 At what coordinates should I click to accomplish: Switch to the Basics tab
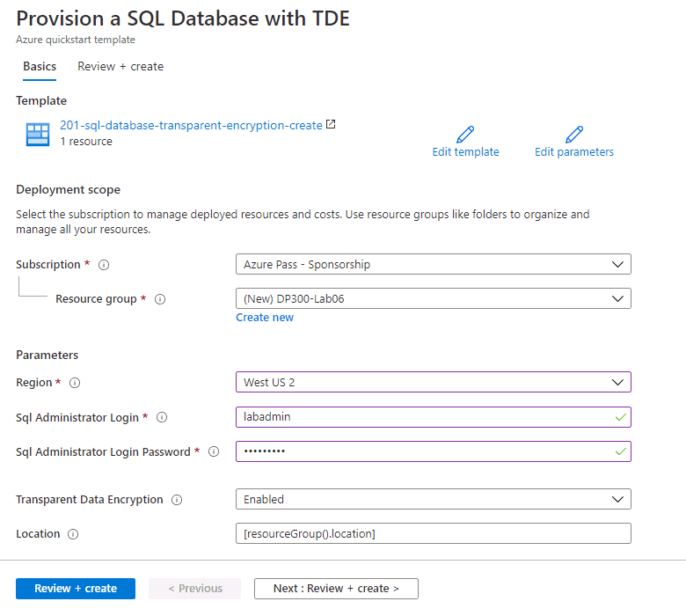[x=40, y=67]
